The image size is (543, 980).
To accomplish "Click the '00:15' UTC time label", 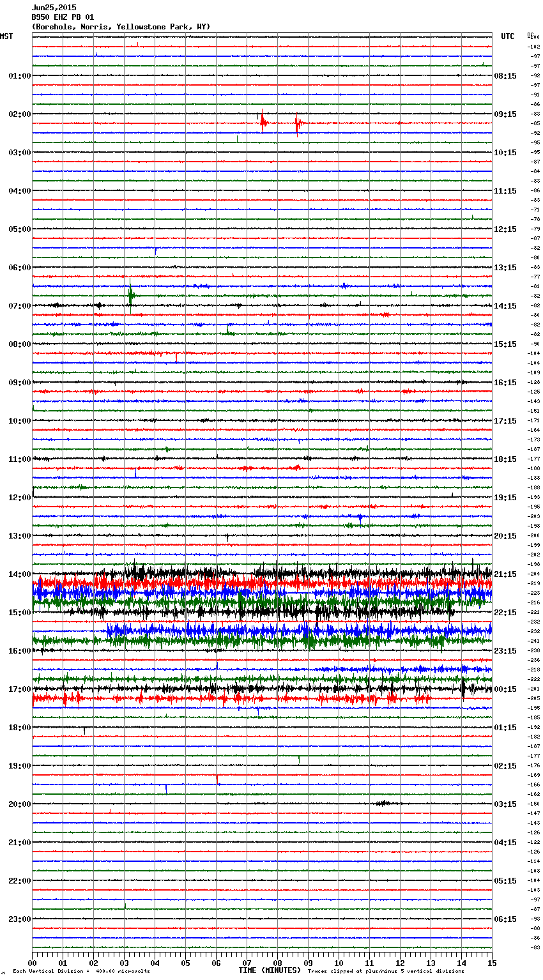I will (x=505, y=689).
